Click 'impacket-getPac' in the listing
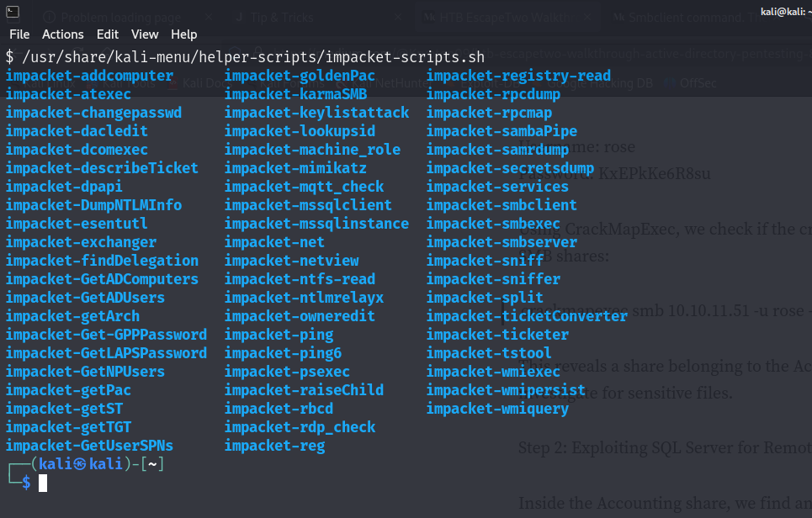812x518 pixels. pyautogui.click(x=68, y=390)
